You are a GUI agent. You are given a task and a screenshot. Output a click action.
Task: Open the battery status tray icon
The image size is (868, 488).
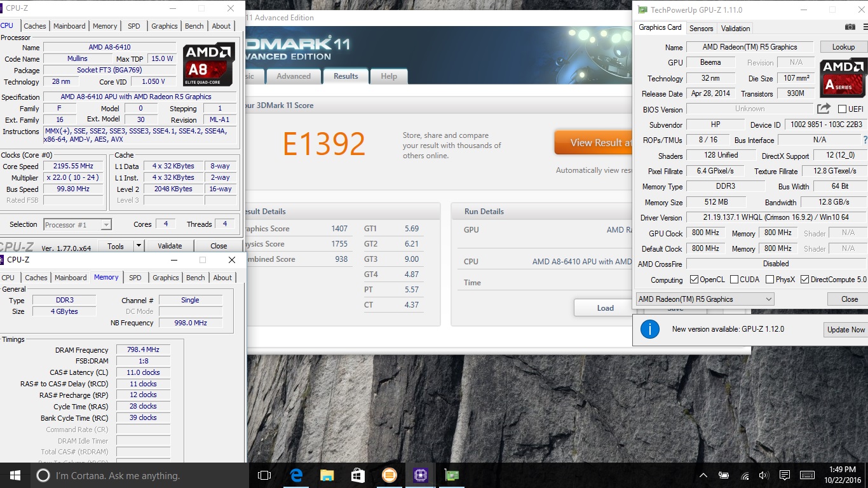pos(724,475)
